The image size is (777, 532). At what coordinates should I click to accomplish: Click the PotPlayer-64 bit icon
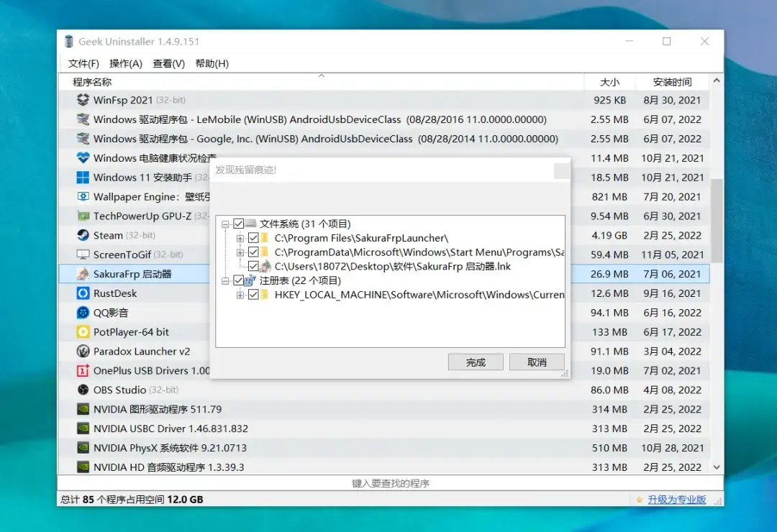[x=83, y=332]
